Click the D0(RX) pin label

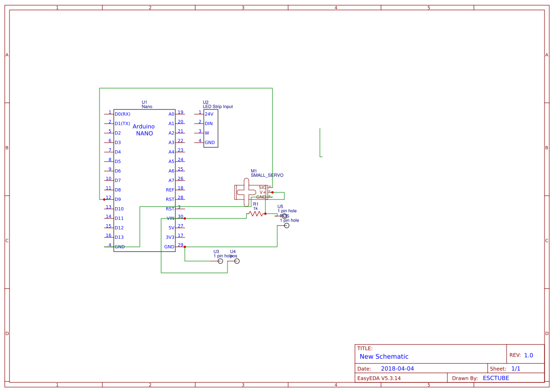123,113
